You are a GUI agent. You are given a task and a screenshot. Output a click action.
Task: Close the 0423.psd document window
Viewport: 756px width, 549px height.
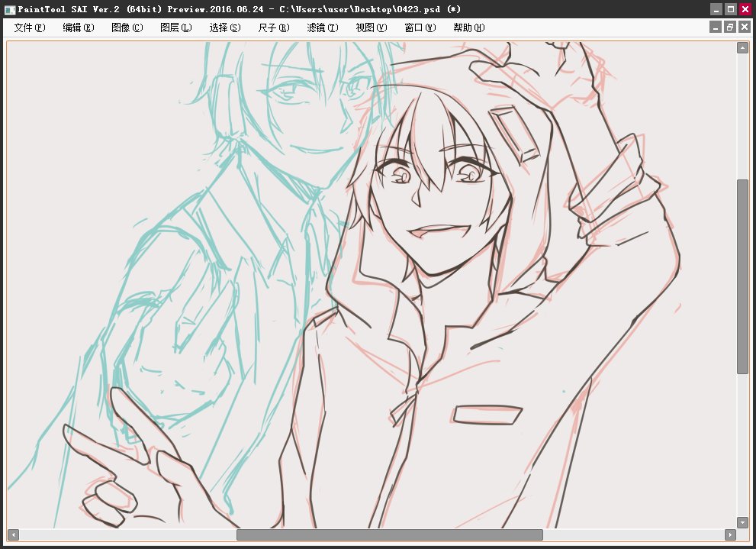click(745, 27)
